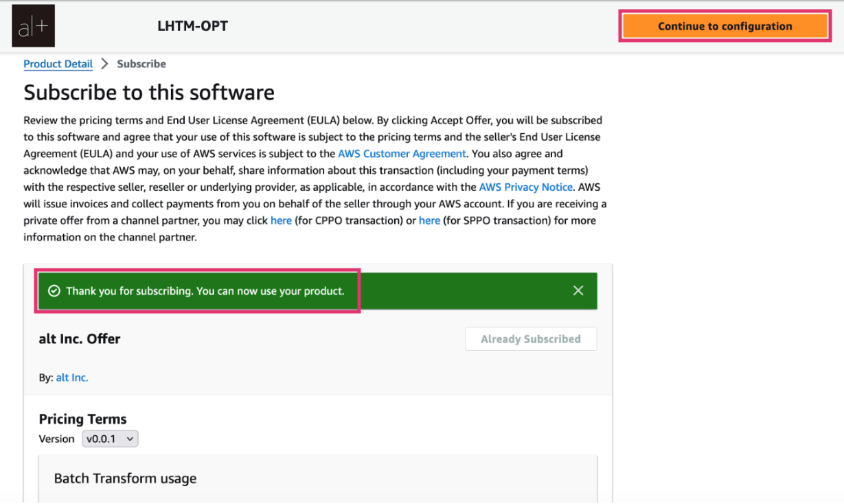Click the breadcrumb chevron separator
This screenshot has width=844, height=504.
[x=104, y=64]
